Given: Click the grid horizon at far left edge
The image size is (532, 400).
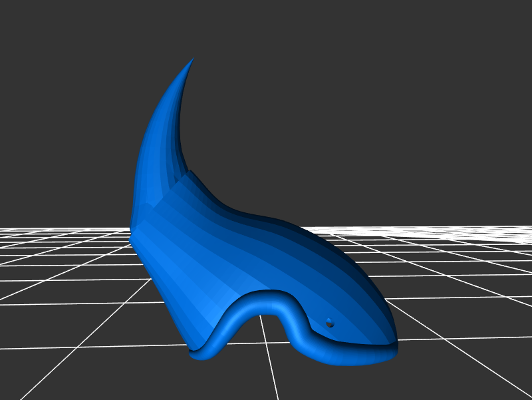Looking at the screenshot, I should coord(13,233).
